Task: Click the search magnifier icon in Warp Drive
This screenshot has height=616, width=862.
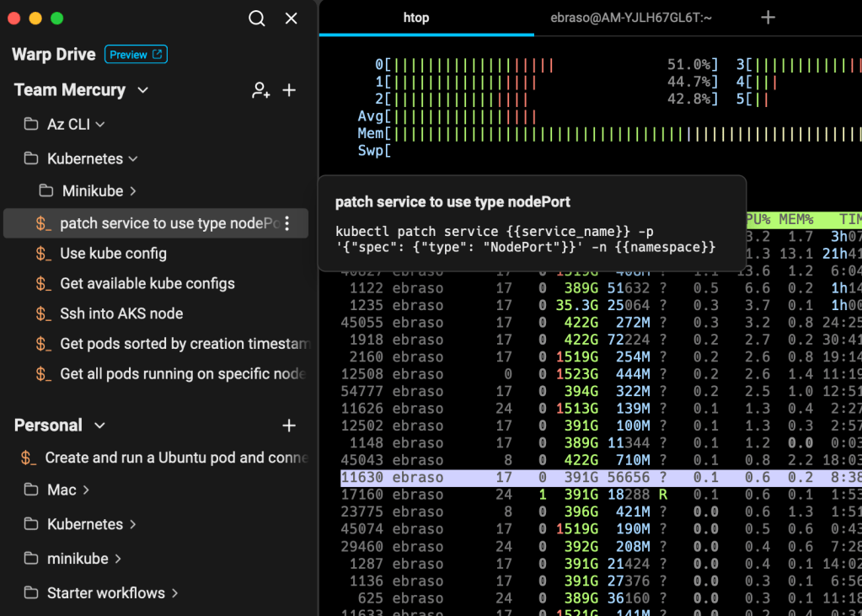Action: pos(257,19)
